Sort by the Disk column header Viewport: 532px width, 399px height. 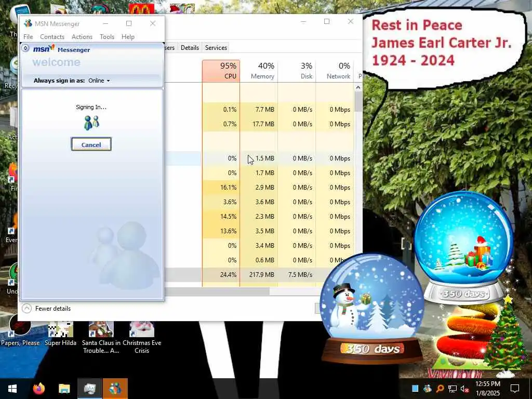(297, 71)
